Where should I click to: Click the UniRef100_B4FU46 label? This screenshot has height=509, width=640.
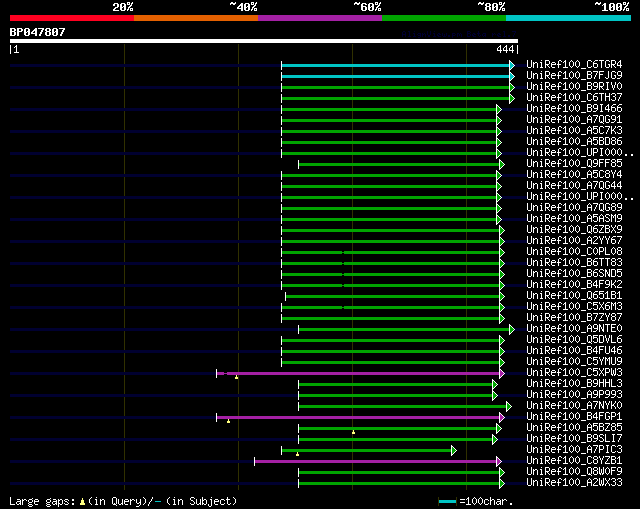574,351
